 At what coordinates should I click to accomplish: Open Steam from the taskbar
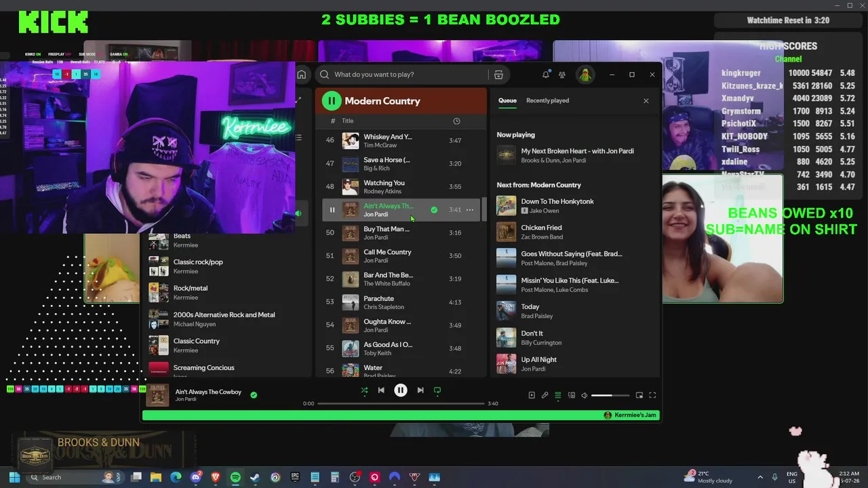point(255,477)
